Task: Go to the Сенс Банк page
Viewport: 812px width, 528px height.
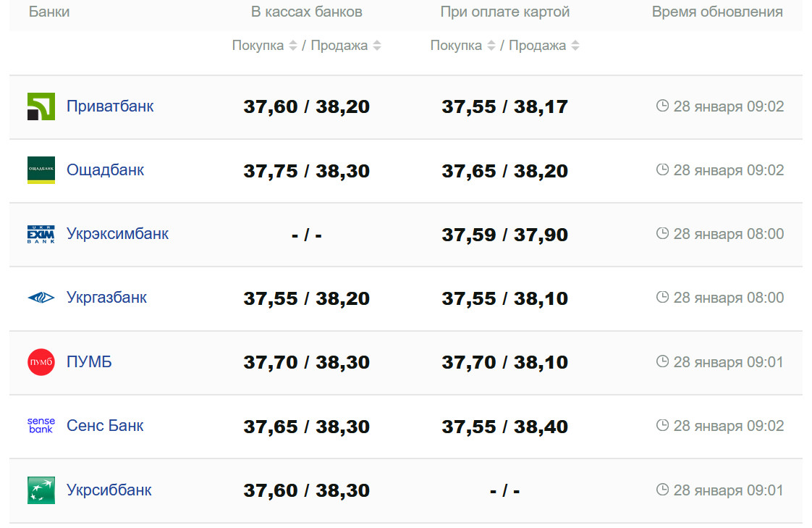Action: pos(105,426)
